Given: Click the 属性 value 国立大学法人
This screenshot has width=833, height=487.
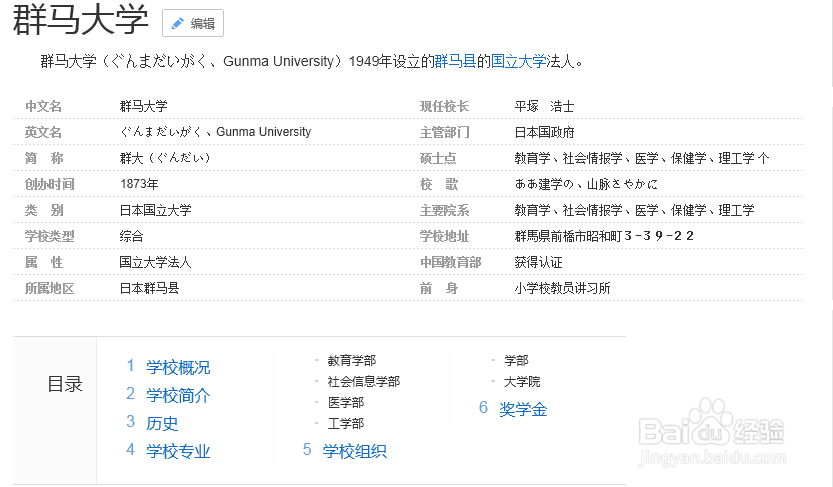Looking at the screenshot, I should pyautogui.click(x=155, y=262).
